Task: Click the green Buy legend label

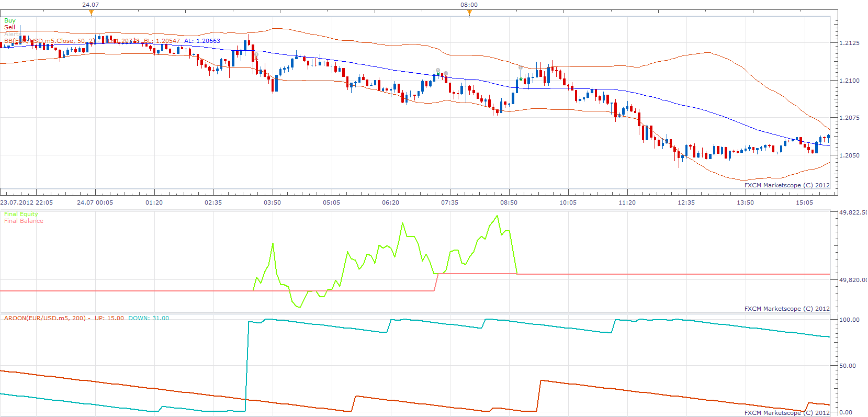Action: coord(10,20)
